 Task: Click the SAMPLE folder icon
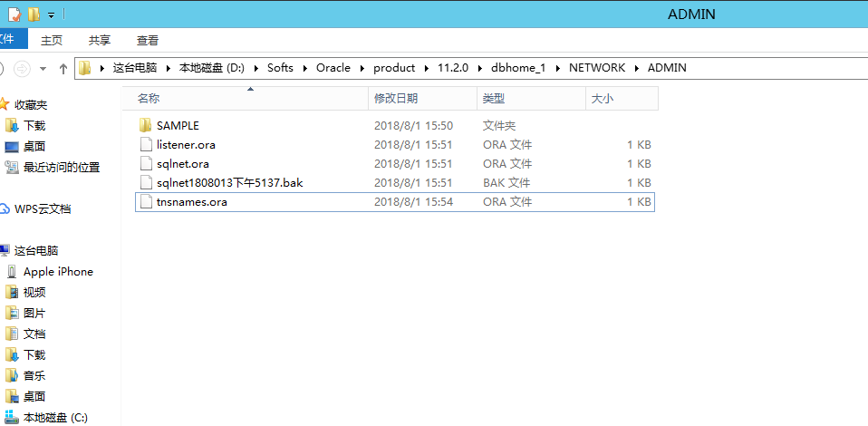(x=145, y=126)
